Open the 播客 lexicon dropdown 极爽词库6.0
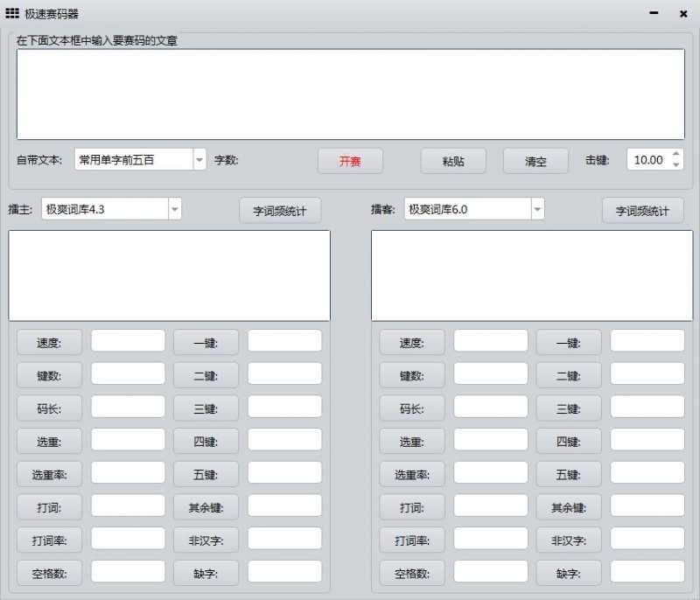 coord(540,209)
